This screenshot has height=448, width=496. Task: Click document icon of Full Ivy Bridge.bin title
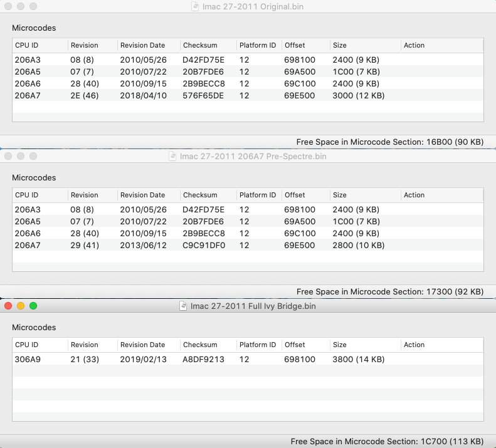(183, 306)
